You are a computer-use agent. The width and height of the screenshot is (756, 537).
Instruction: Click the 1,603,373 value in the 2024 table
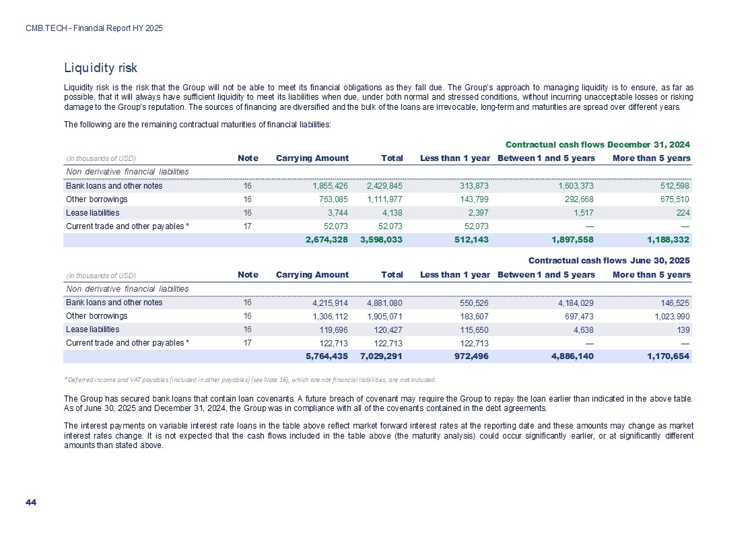572,186
